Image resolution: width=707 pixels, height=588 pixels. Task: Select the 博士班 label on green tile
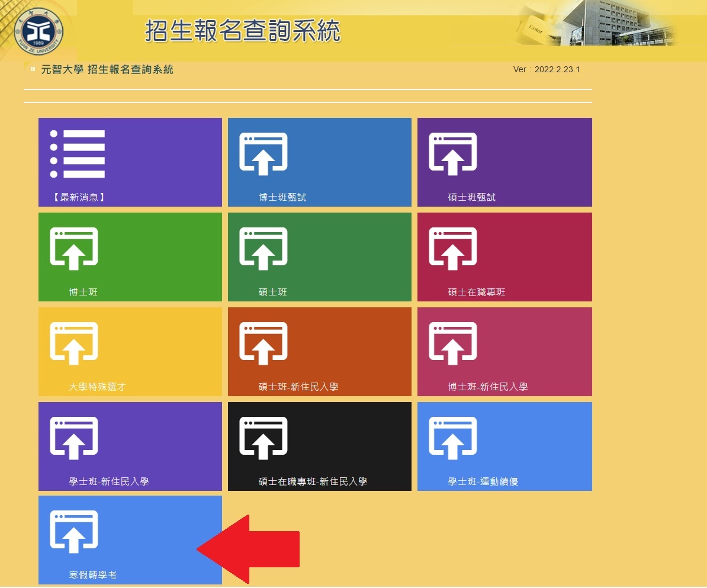click(83, 292)
